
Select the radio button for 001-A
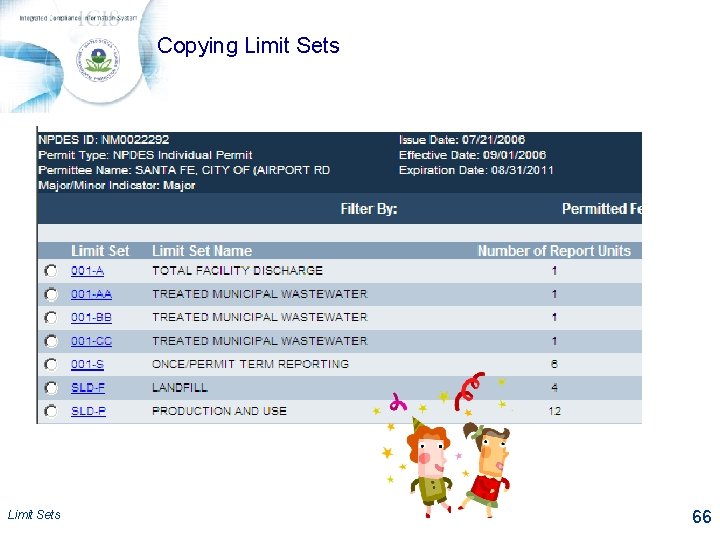tap(51, 271)
